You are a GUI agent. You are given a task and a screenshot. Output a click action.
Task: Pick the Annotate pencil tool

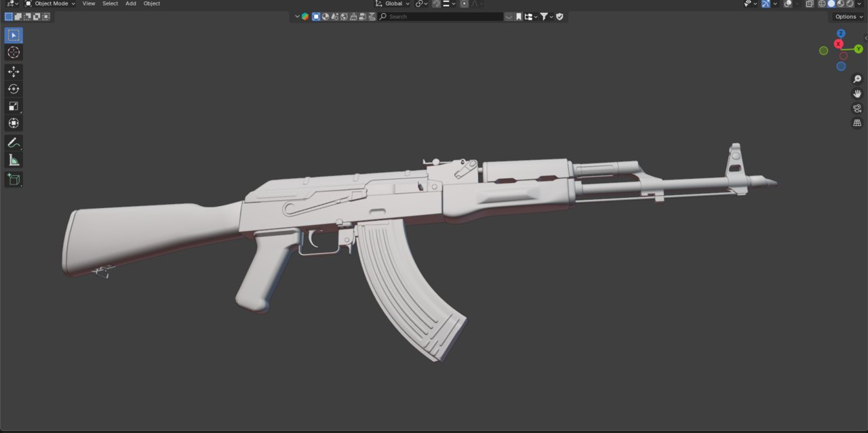(x=14, y=143)
